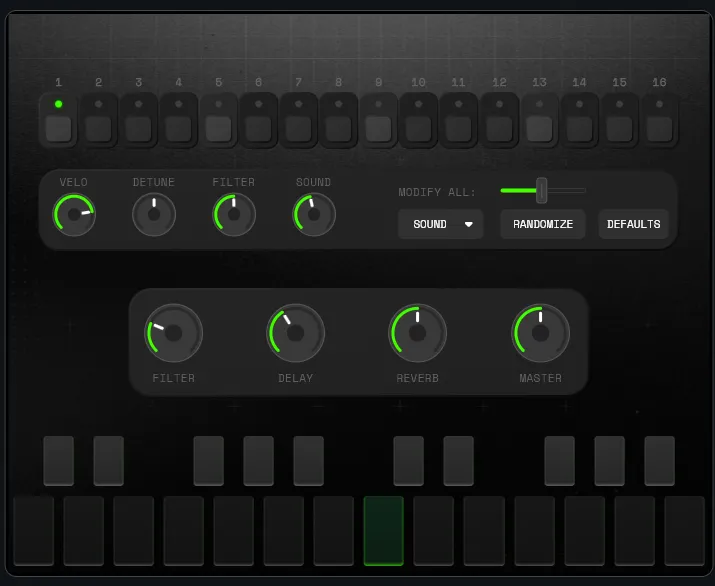Play the third bottom-row keyboard key
Screen dimensions: 715x586
[134, 531]
